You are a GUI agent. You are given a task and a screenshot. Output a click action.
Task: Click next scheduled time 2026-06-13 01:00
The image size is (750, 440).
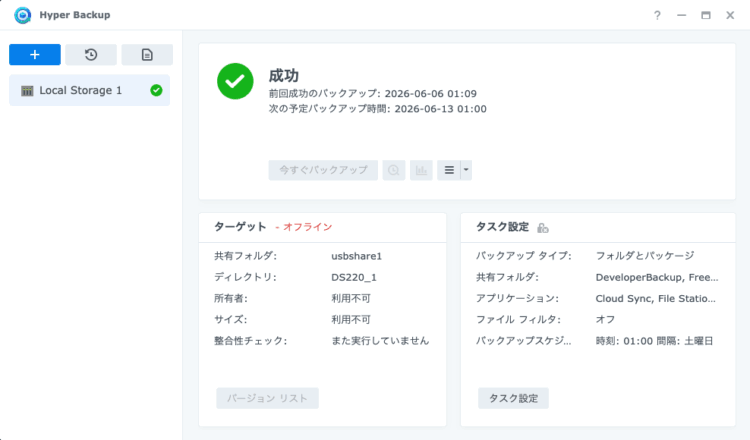pyautogui.click(x=441, y=109)
